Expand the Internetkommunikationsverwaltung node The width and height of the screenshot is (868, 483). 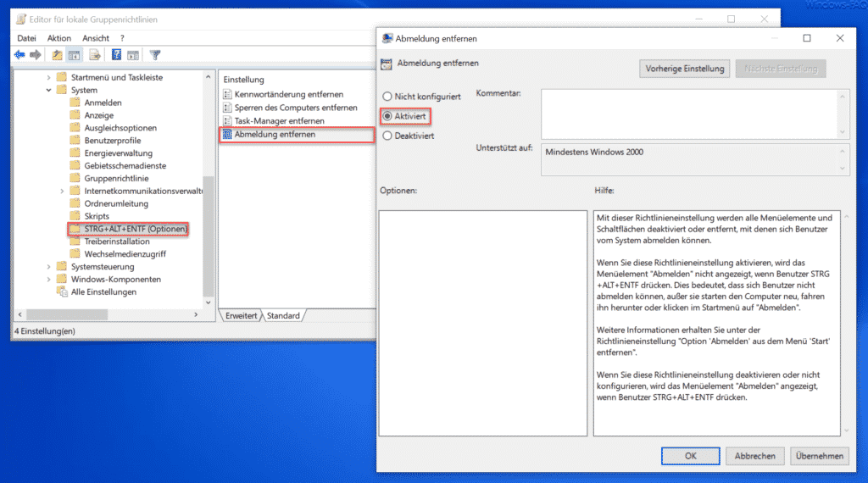pyautogui.click(x=62, y=191)
